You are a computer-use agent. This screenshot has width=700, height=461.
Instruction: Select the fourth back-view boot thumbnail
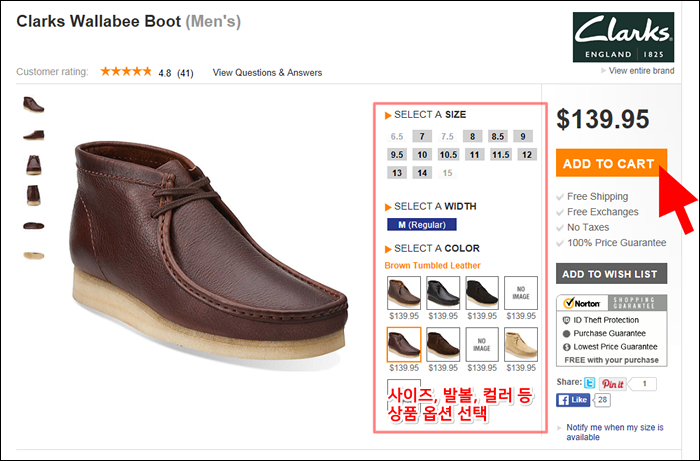[x=33, y=195]
